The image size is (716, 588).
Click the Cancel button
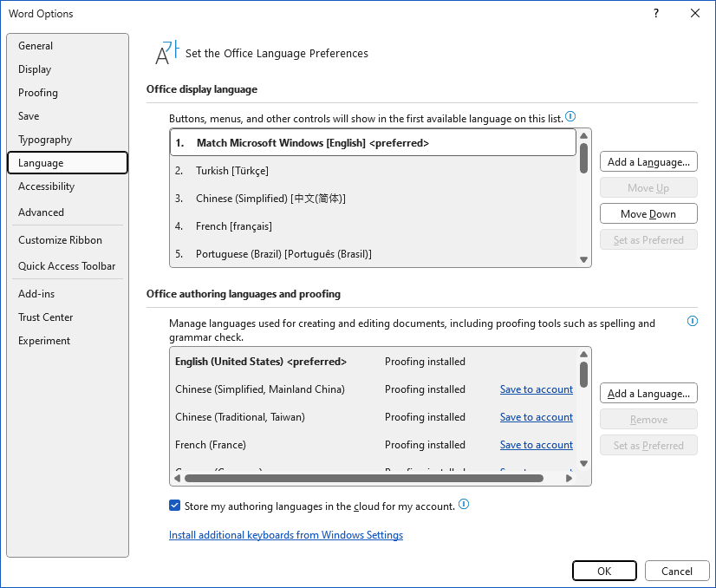coord(677,572)
